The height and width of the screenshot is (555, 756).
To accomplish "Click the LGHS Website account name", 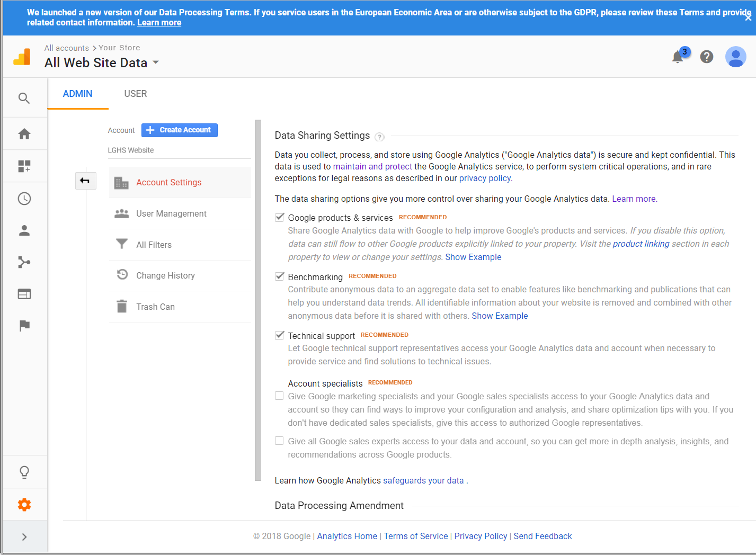I will point(131,150).
